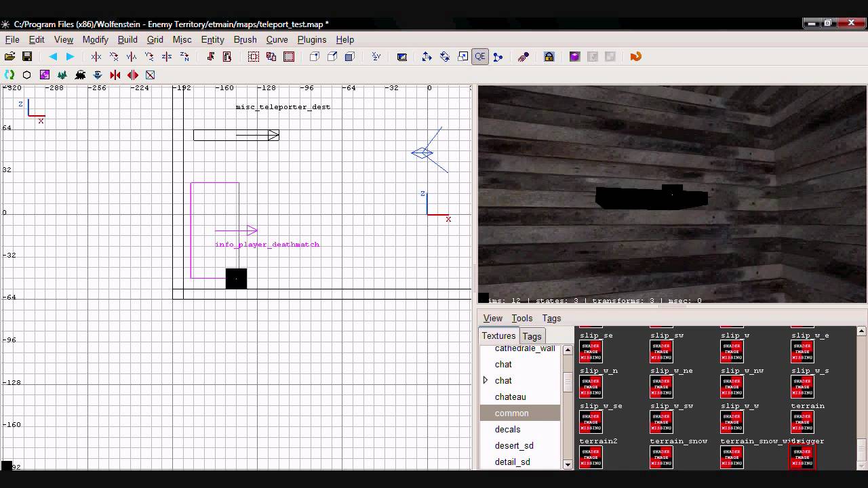Switch to the Tags tab
This screenshot has height=488, width=868.
coord(532,336)
